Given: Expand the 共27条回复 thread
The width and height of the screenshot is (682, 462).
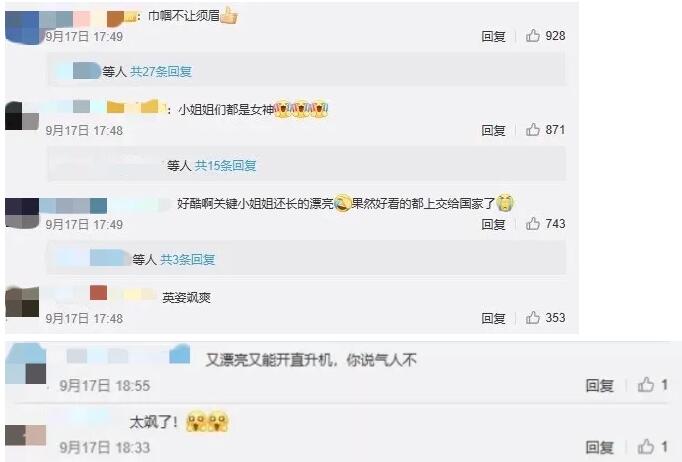Looking at the screenshot, I should point(161,71).
